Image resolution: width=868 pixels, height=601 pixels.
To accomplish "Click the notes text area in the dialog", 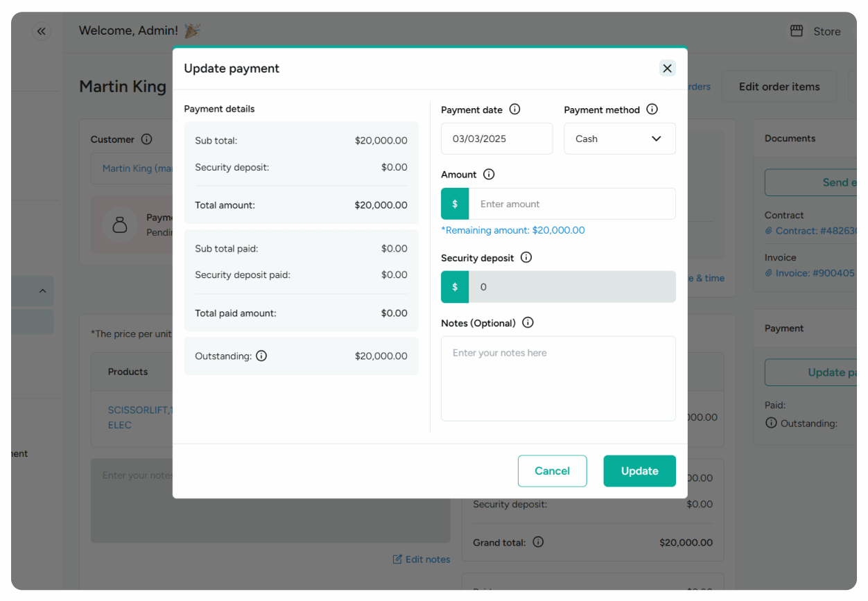I will coord(558,378).
